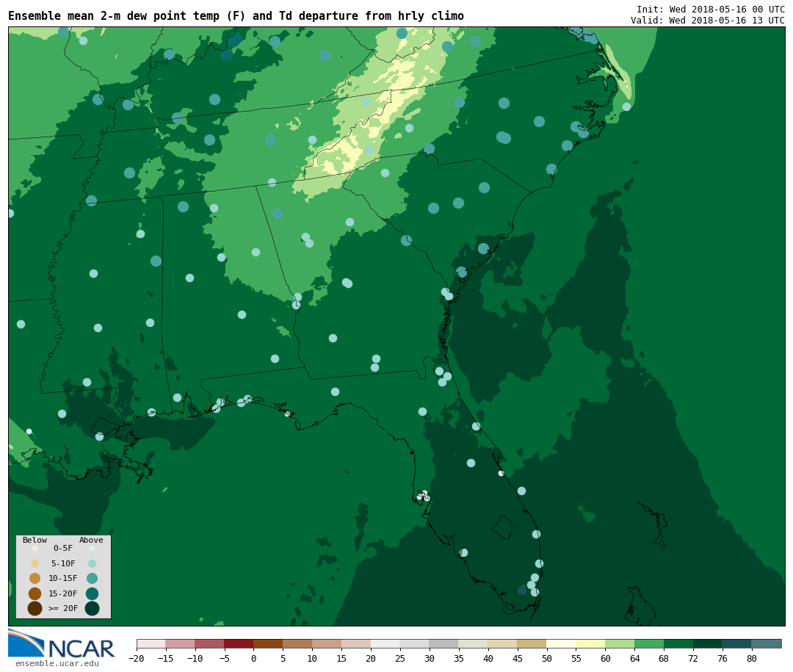Pick the 10-15F Above legend circle
793x672 pixels.
coord(92,578)
